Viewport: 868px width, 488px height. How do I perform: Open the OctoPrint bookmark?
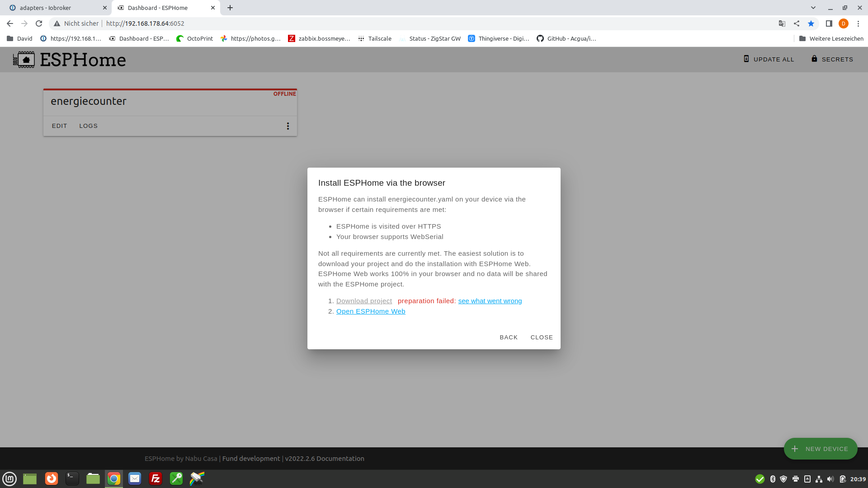click(x=195, y=38)
